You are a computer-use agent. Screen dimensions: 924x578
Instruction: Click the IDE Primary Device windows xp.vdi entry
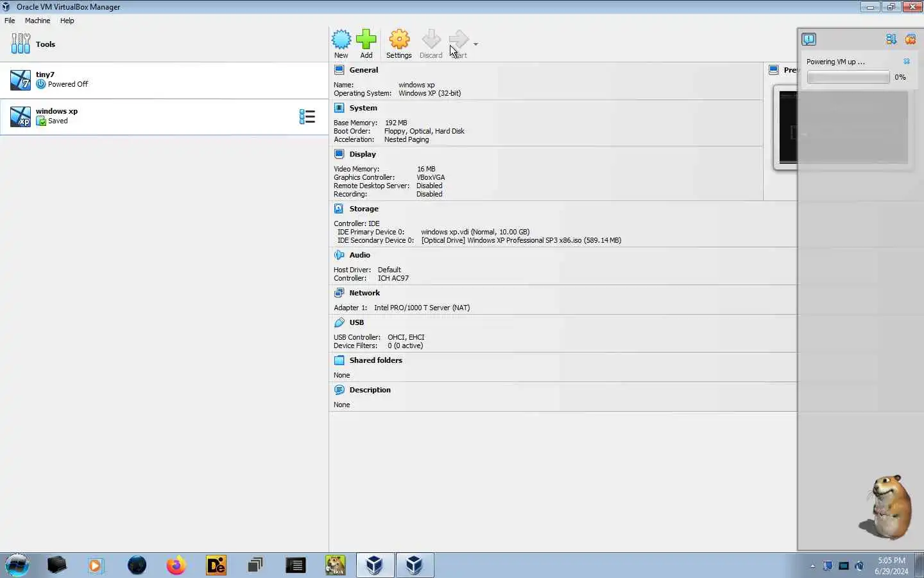pyautogui.click(x=475, y=232)
